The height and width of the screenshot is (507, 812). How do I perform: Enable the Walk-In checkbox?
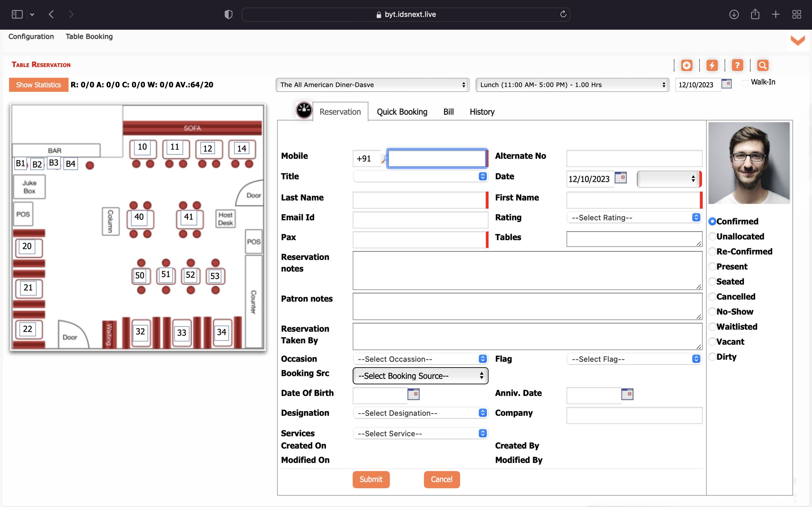pos(745,83)
